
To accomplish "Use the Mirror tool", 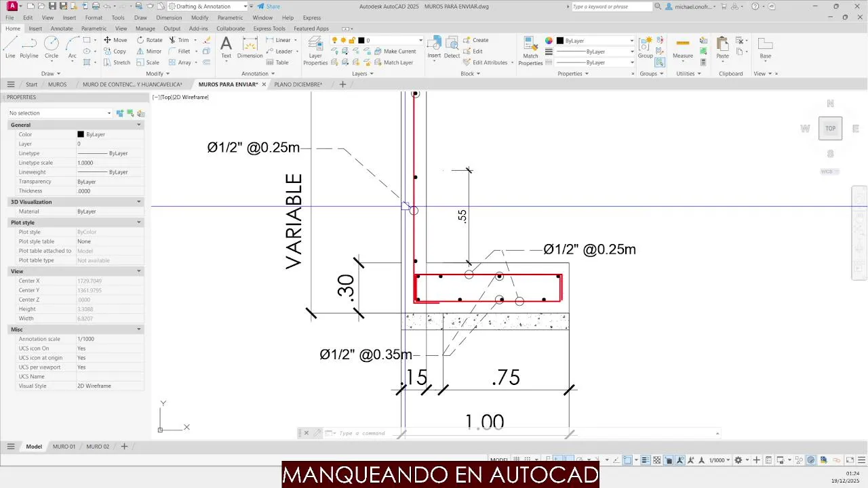I will (149, 51).
